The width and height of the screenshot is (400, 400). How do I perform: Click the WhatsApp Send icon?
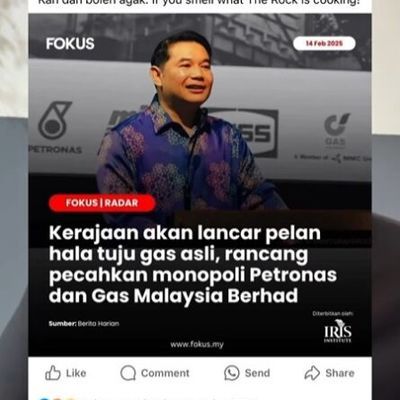tap(232, 373)
